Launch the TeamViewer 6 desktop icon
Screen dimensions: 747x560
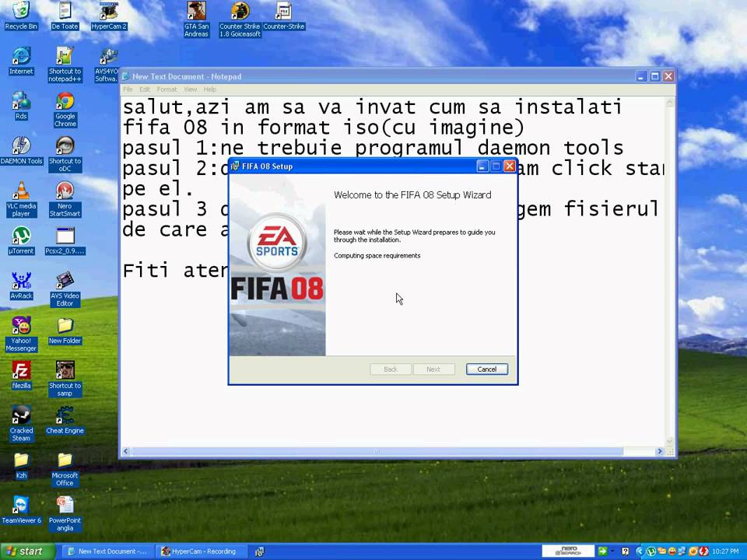point(21,510)
